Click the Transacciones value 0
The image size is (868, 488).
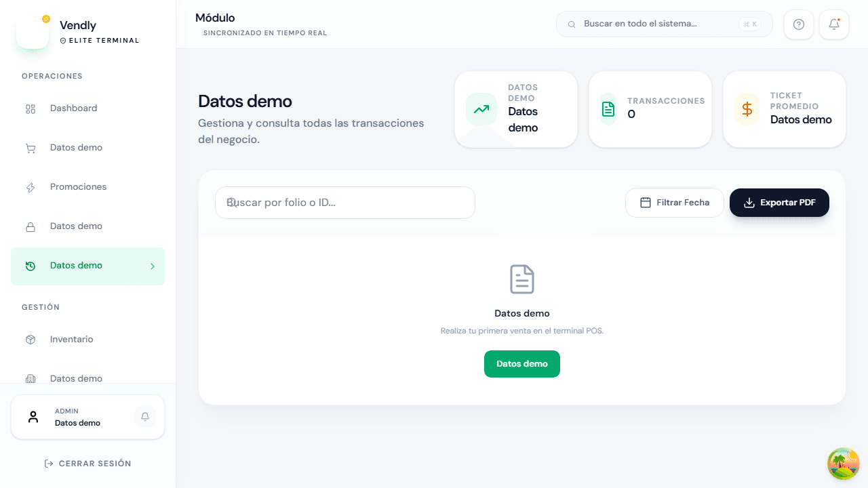tap(631, 114)
